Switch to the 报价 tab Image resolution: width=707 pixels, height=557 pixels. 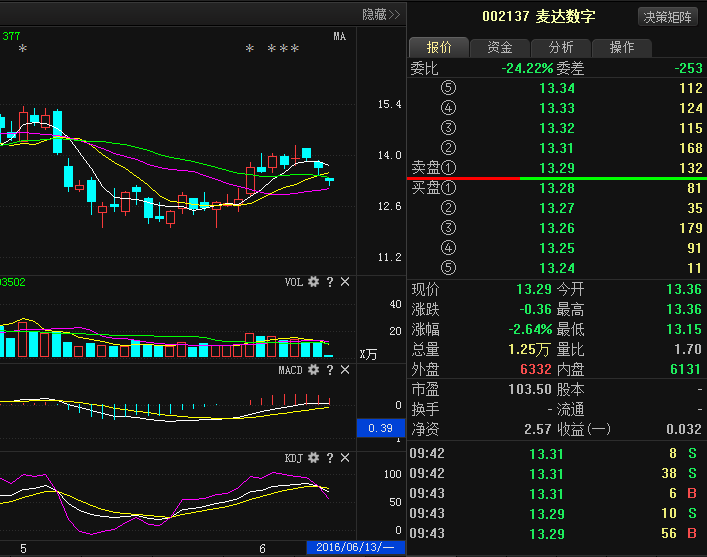coord(439,47)
